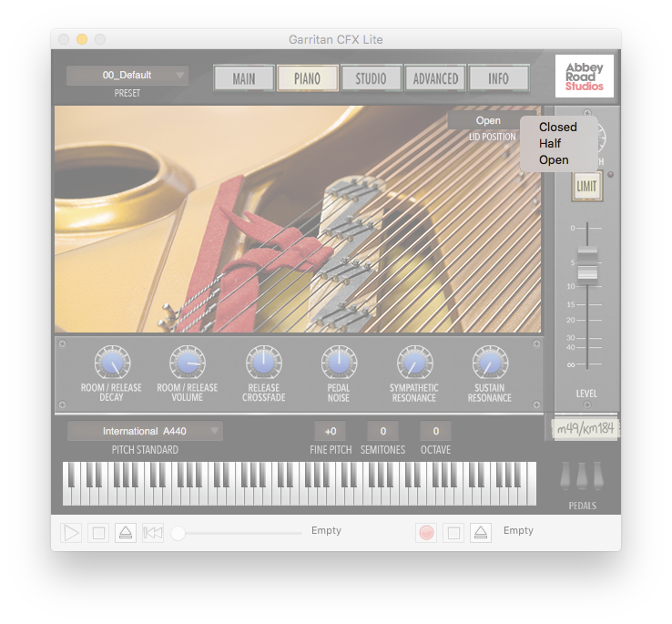This screenshot has width=672, height=624.
Task: Switch to the INFO tab
Action: tap(499, 78)
